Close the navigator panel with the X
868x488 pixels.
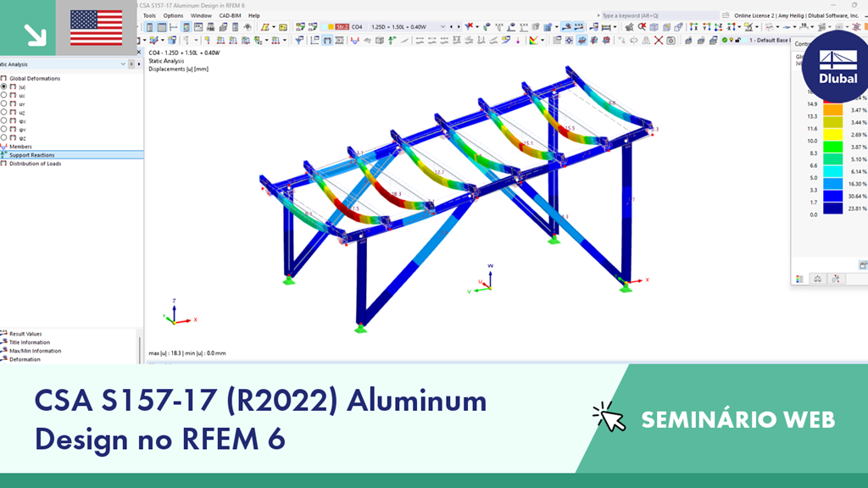(x=139, y=53)
